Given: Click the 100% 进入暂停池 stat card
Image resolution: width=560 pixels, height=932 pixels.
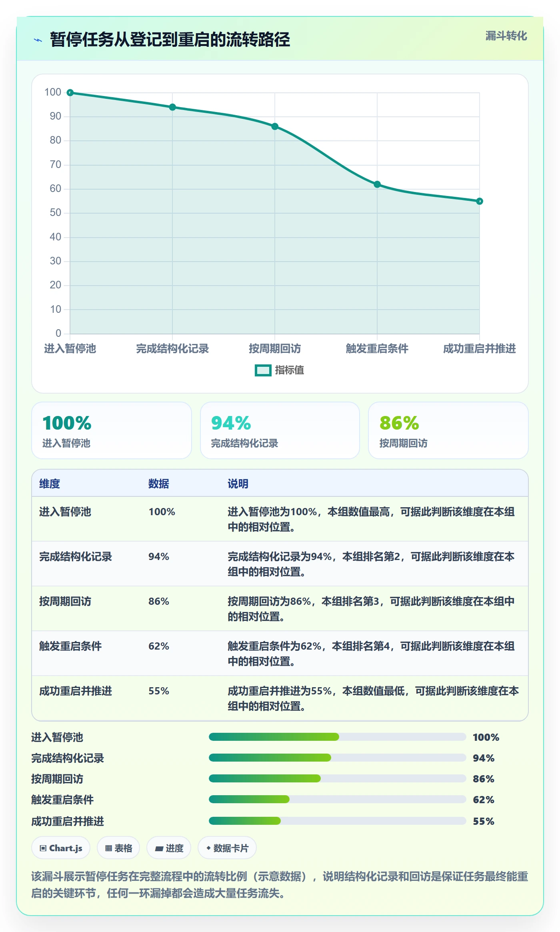Looking at the screenshot, I should [112, 430].
